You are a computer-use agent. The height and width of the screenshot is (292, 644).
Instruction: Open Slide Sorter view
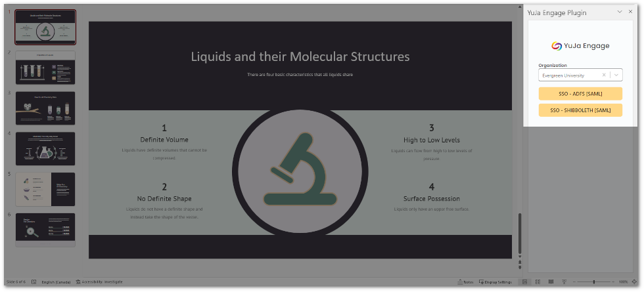536,282
